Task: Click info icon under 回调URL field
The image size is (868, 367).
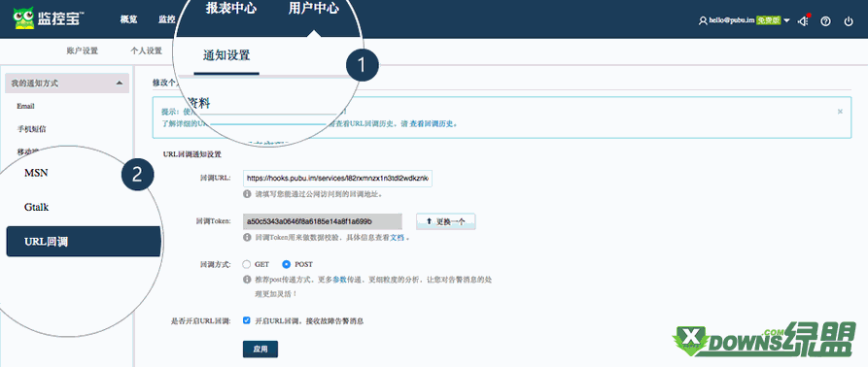Action: pyautogui.click(x=247, y=194)
